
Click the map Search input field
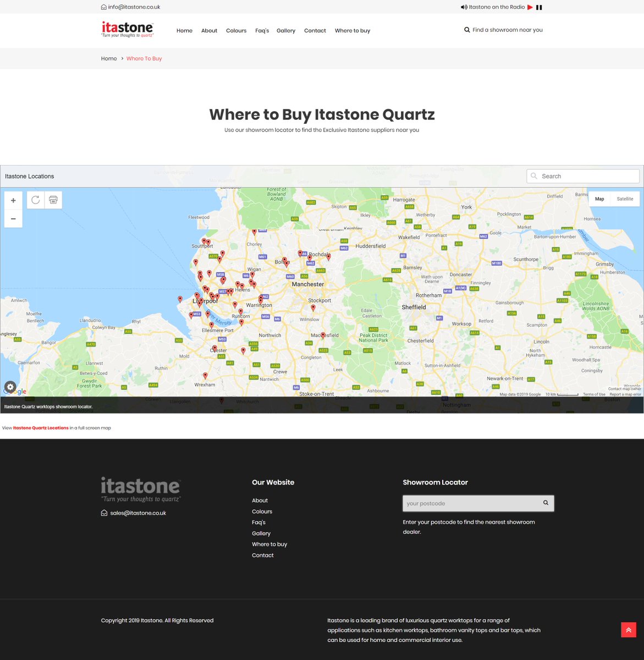pos(583,176)
